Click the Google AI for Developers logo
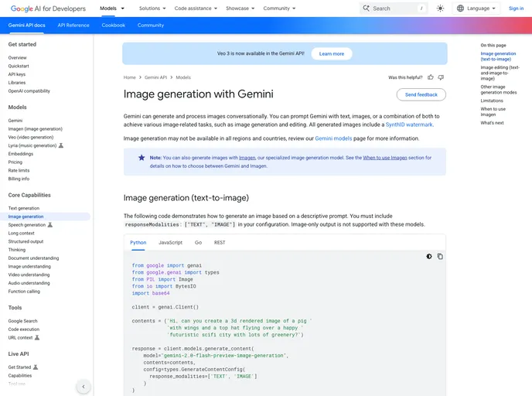Screen dimensions: 532x396 coord(48,9)
